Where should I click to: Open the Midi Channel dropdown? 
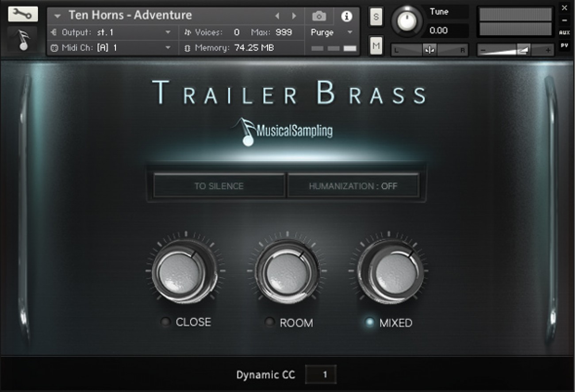click(169, 48)
